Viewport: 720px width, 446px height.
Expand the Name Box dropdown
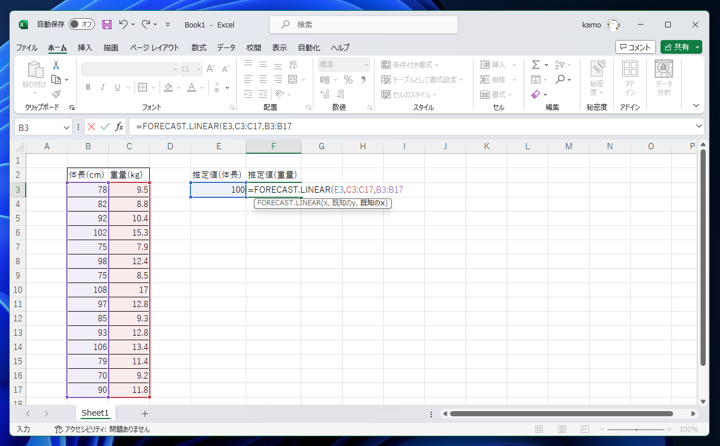coord(67,127)
